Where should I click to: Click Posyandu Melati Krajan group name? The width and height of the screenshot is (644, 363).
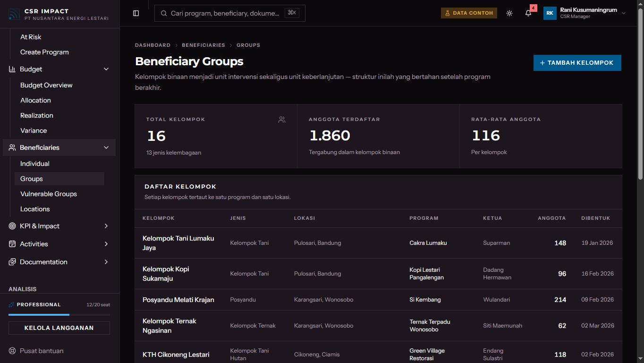(x=178, y=300)
